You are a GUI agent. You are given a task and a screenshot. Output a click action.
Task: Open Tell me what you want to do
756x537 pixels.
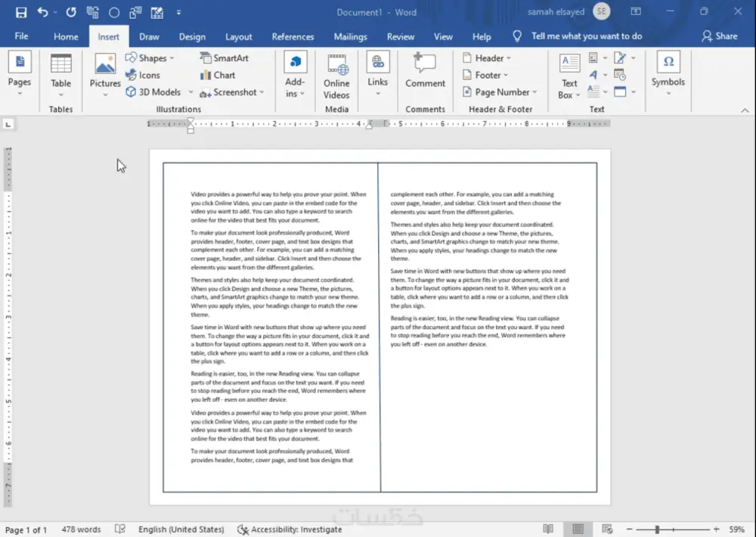tap(586, 36)
